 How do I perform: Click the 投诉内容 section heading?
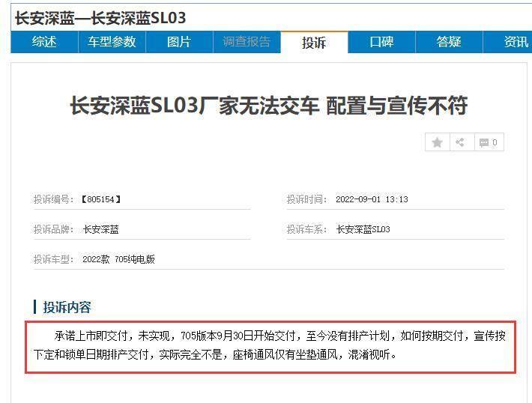point(67,307)
